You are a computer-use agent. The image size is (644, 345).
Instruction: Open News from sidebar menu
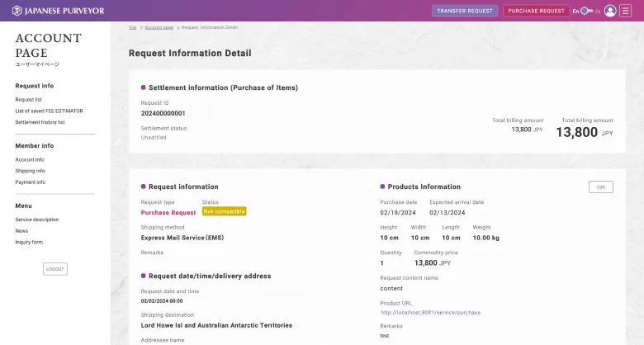click(x=21, y=231)
